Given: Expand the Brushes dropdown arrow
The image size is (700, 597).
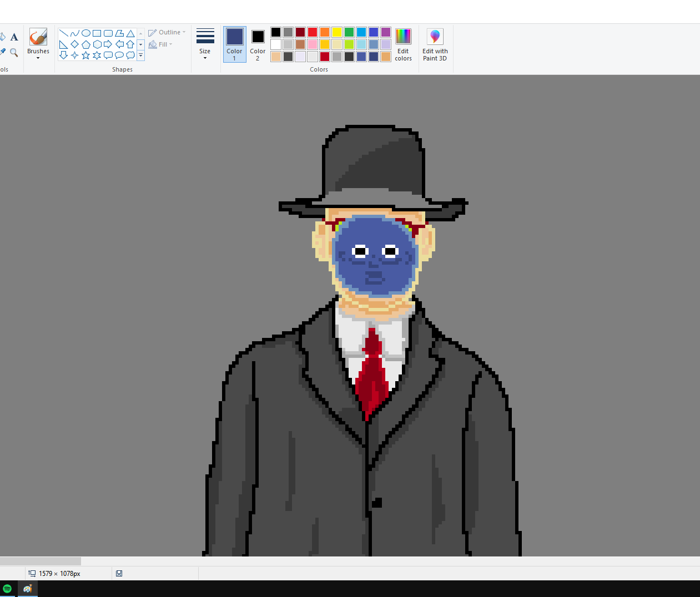Looking at the screenshot, I should 38,58.
